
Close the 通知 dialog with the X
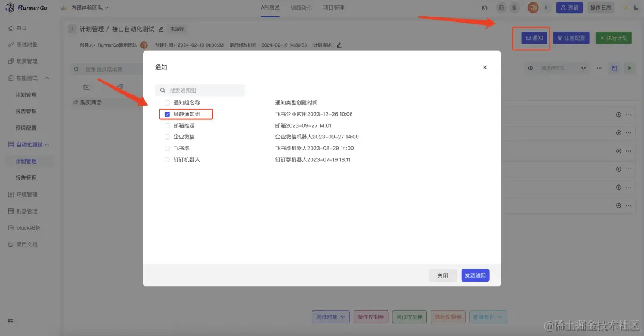(485, 67)
